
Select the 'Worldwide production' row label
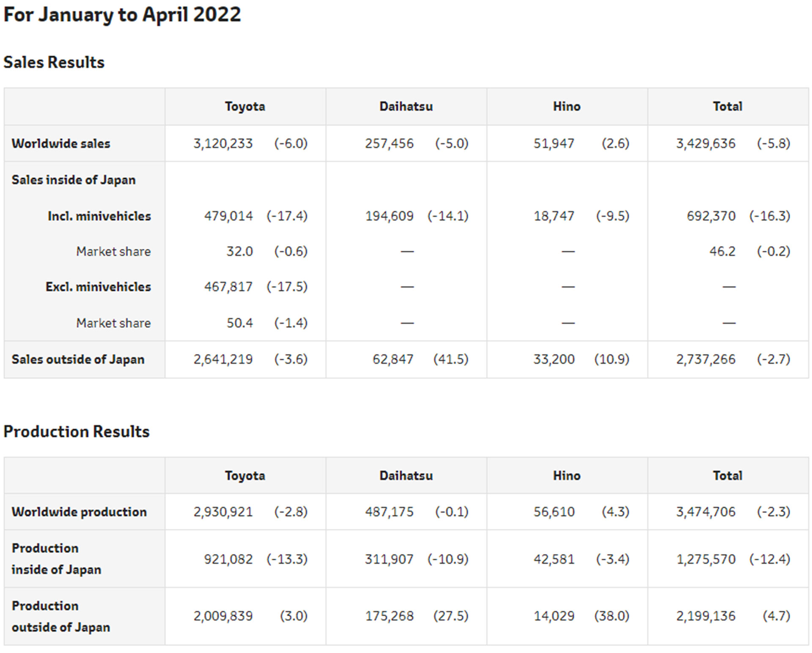click(79, 512)
